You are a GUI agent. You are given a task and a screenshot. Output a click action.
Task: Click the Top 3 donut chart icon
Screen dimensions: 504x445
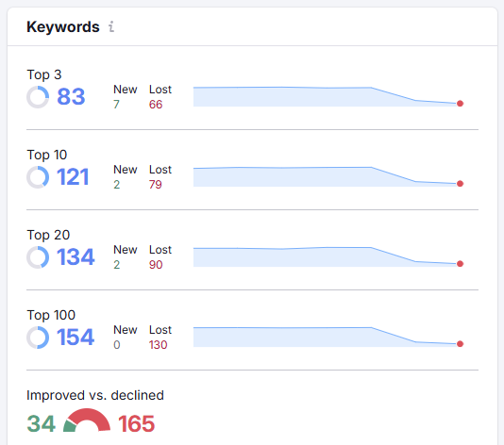point(38,97)
